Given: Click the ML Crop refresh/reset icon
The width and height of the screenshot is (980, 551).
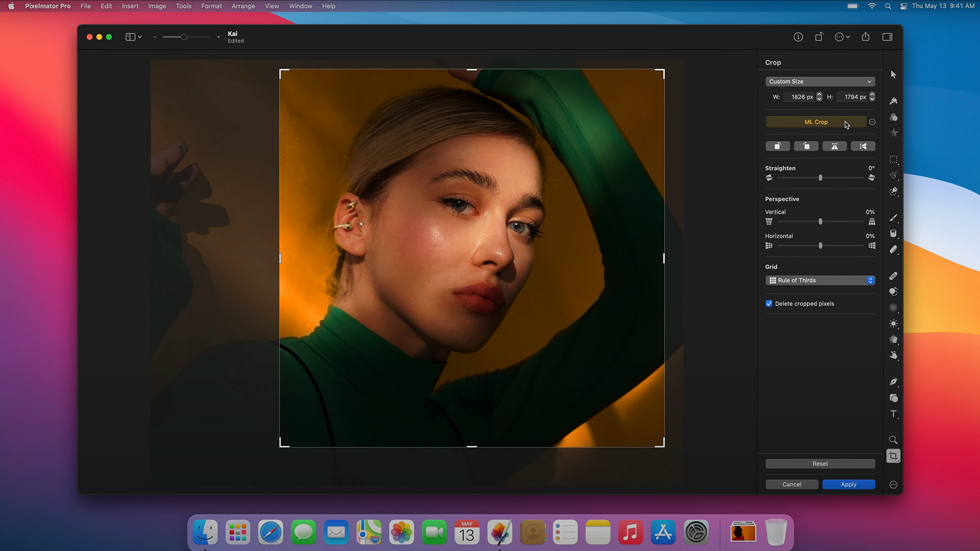Looking at the screenshot, I should click(872, 122).
